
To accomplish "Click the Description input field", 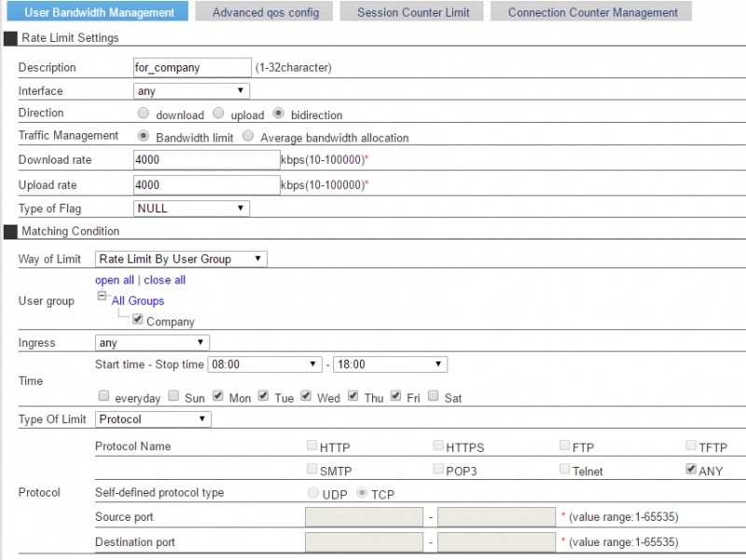I will click(192, 67).
